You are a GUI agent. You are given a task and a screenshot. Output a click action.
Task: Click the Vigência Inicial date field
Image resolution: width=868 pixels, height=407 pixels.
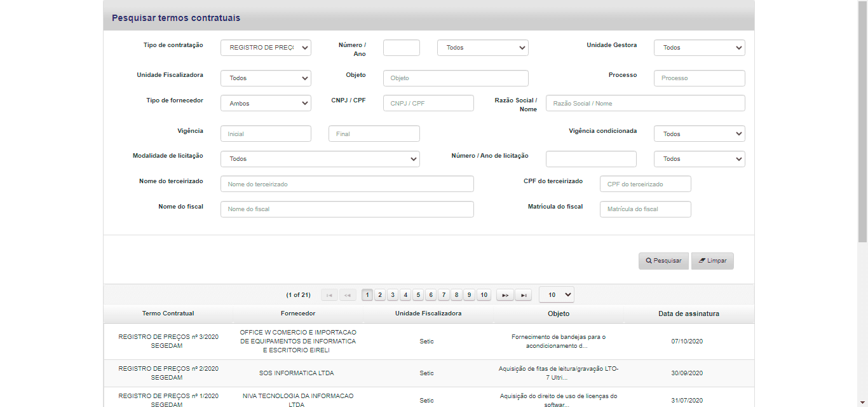[266, 134]
